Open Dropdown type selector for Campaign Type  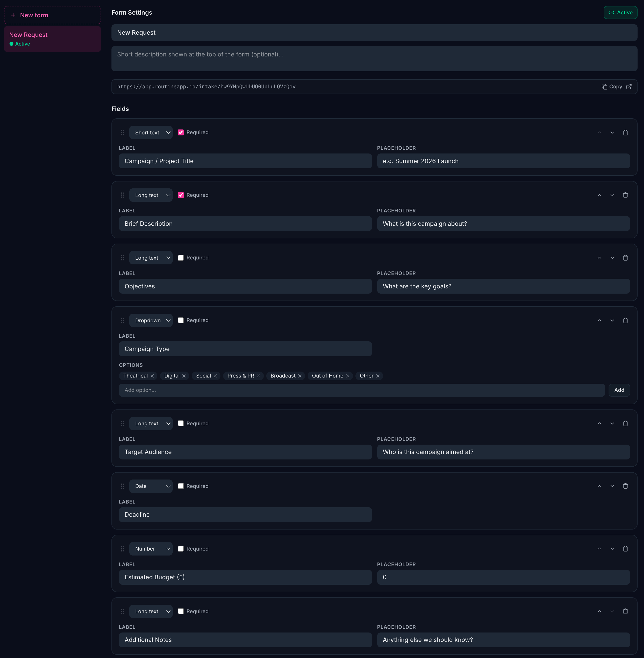click(x=151, y=320)
